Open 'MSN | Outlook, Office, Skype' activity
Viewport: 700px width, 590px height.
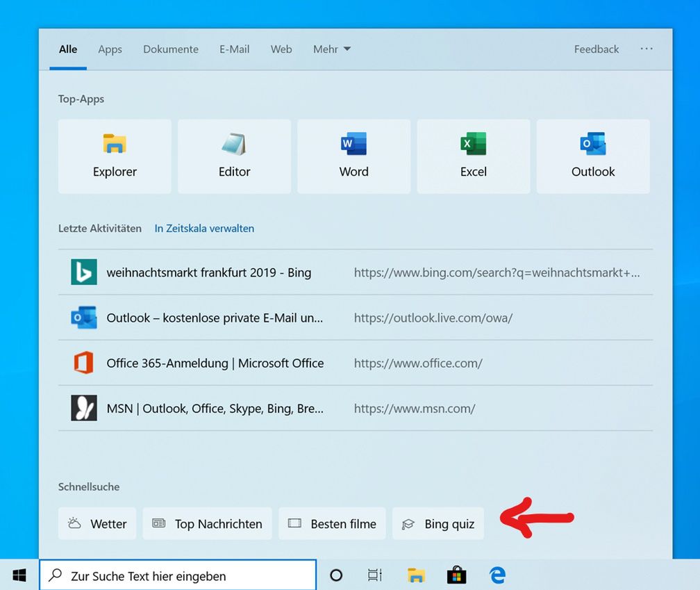click(x=356, y=408)
